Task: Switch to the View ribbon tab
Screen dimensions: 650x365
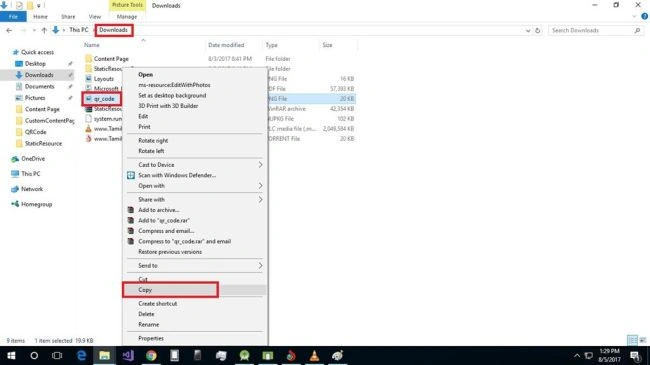Action: click(95, 17)
